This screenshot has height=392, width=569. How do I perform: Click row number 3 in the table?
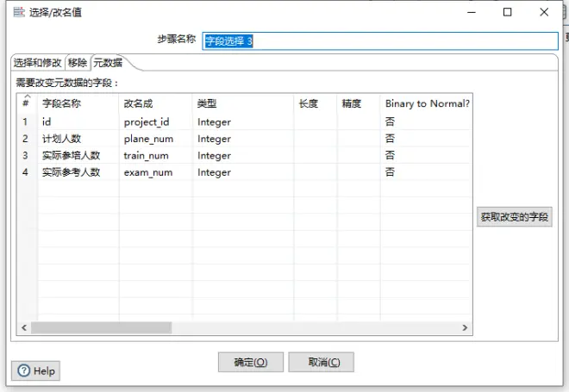click(25, 155)
